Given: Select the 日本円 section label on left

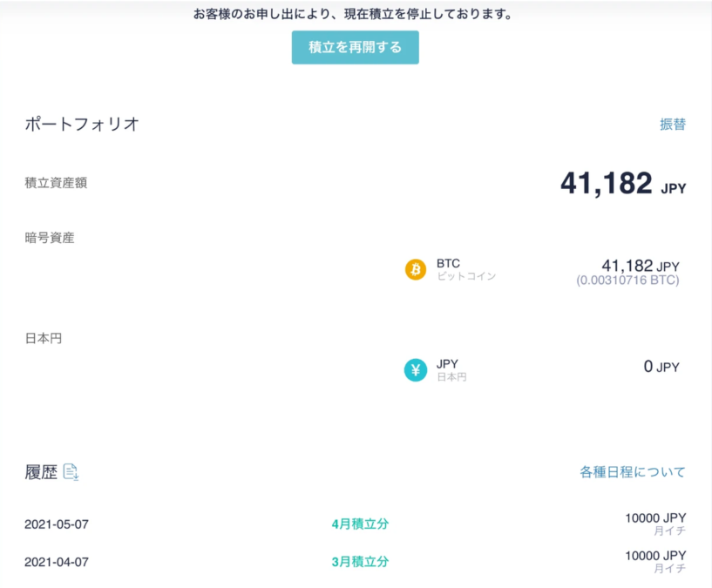Looking at the screenshot, I should pos(43,338).
